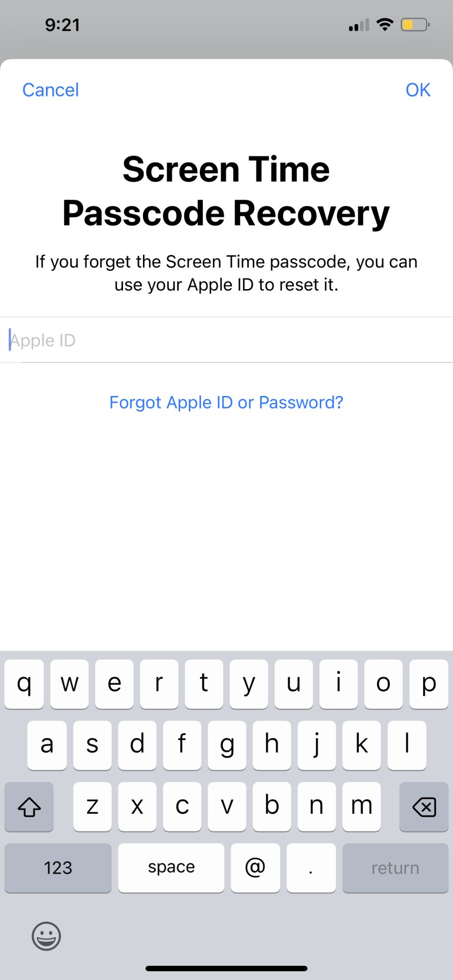Switch to the 123 numeric keyboard
The image size is (453, 980).
click(x=58, y=868)
